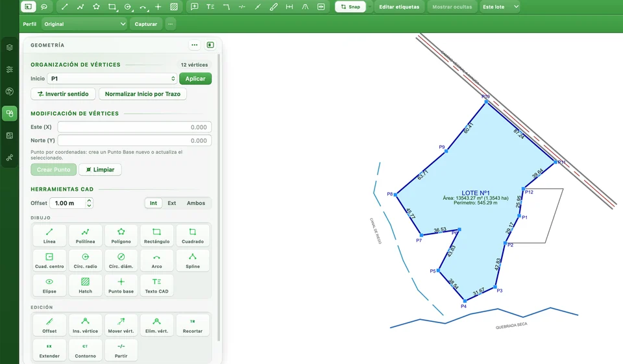Image resolution: width=623 pixels, height=364 pixels.
Task: Open Geometría panel more options menu
Action: pyautogui.click(x=194, y=45)
